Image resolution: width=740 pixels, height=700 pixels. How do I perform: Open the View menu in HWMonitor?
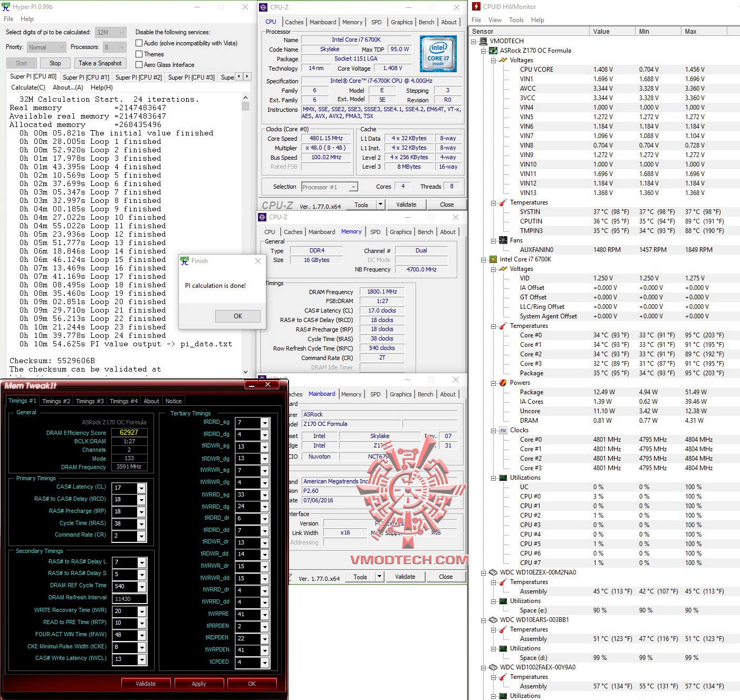pyautogui.click(x=495, y=20)
